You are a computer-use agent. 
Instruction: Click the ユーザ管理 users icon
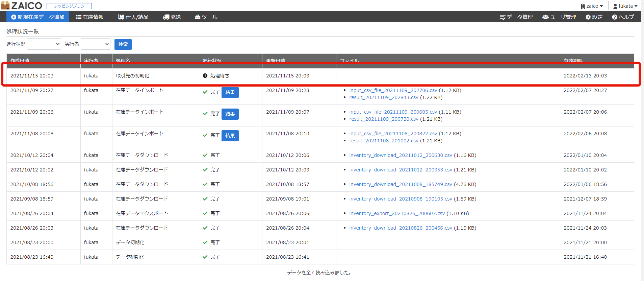coord(545,17)
